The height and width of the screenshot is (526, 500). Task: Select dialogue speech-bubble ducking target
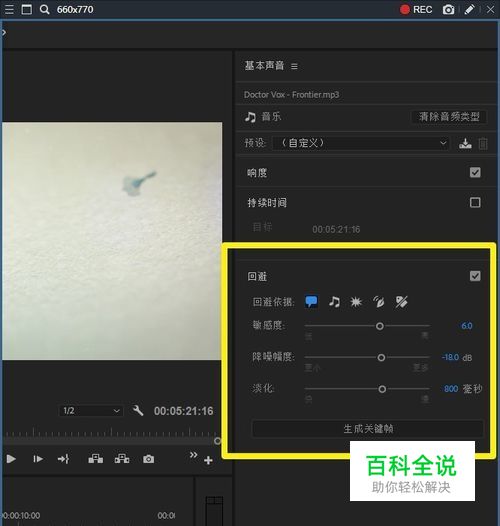click(311, 302)
